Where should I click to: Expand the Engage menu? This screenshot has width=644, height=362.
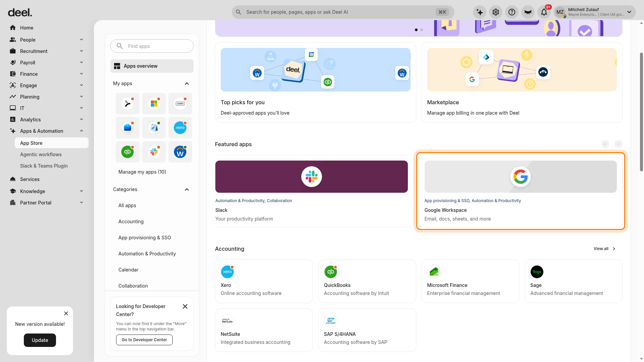47,85
